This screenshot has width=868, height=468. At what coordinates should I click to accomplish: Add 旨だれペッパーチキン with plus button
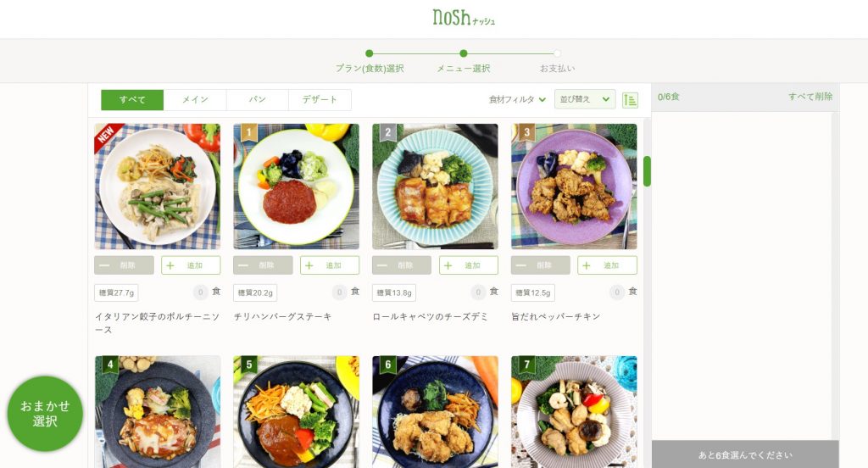click(607, 265)
